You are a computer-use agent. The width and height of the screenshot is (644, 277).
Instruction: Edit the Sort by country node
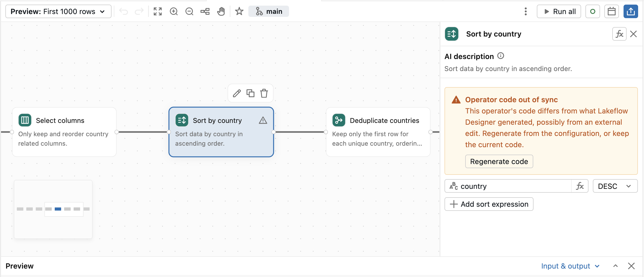click(237, 93)
